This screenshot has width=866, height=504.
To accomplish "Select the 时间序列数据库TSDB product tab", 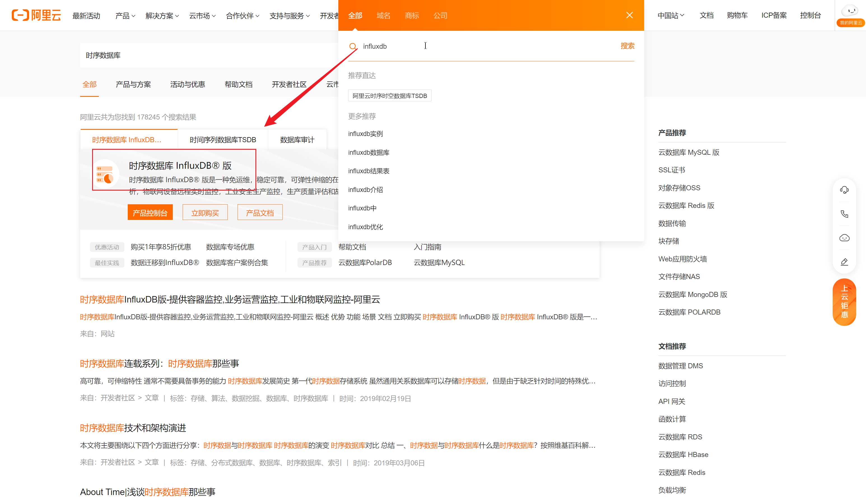I will click(x=223, y=140).
